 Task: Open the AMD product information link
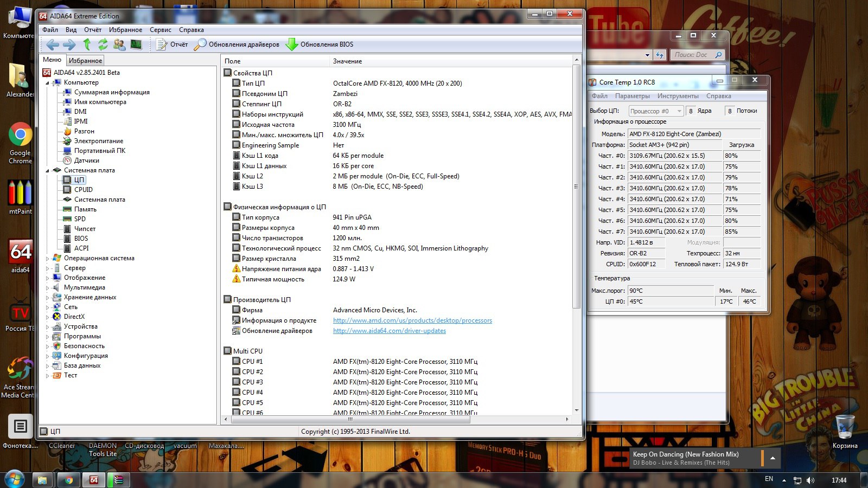[x=412, y=320]
